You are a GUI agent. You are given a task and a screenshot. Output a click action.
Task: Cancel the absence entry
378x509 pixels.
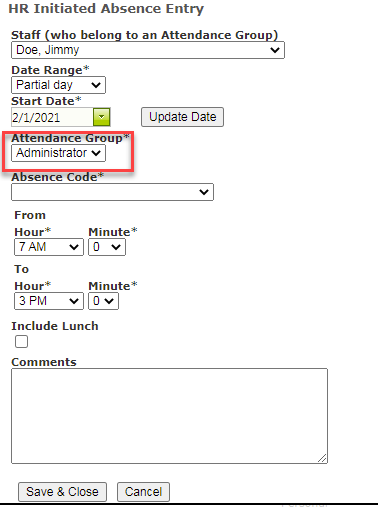click(x=143, y=492)
